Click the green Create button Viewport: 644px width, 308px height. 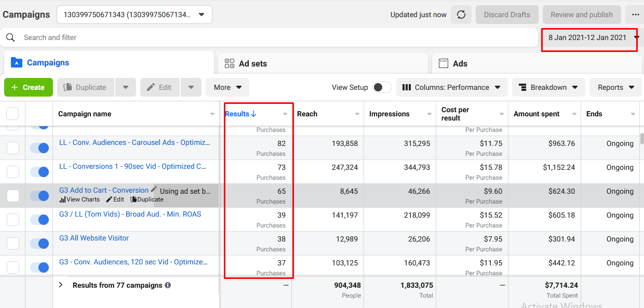28,87
